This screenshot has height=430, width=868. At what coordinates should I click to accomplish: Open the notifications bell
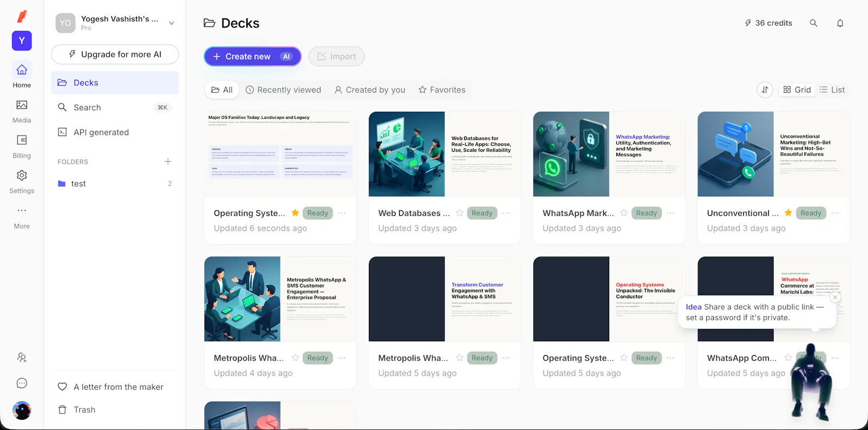pos(840,23)
